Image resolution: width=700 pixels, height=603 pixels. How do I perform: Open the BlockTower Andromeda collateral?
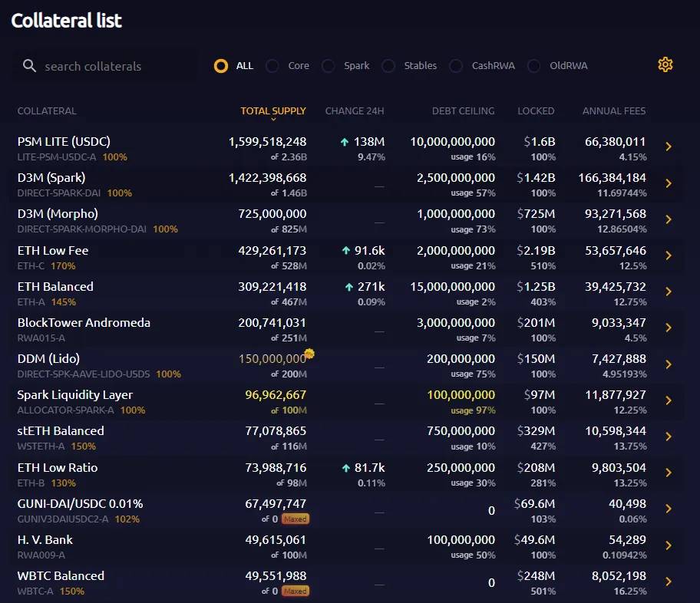[84, 323]
